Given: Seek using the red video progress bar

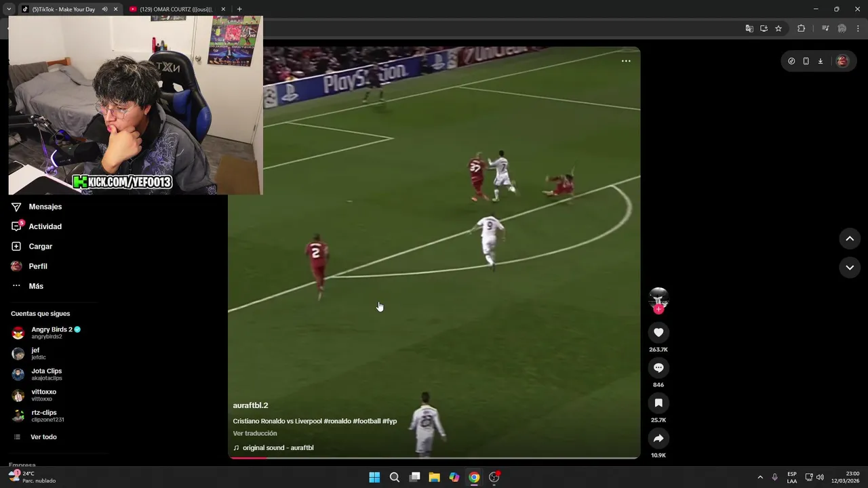Looking at the screenshot, I should (x=434, y=457).
